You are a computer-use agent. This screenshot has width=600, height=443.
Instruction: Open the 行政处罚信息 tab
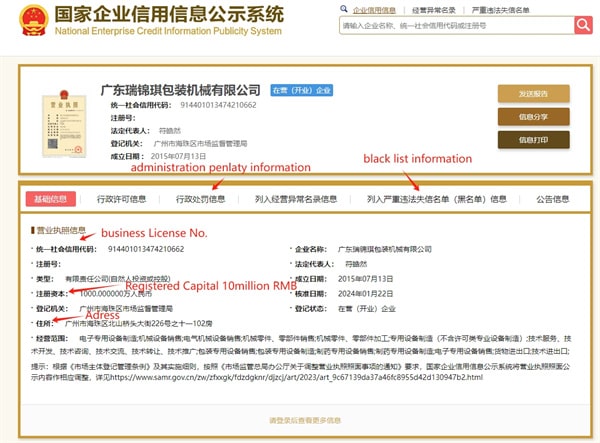[200, 199]
